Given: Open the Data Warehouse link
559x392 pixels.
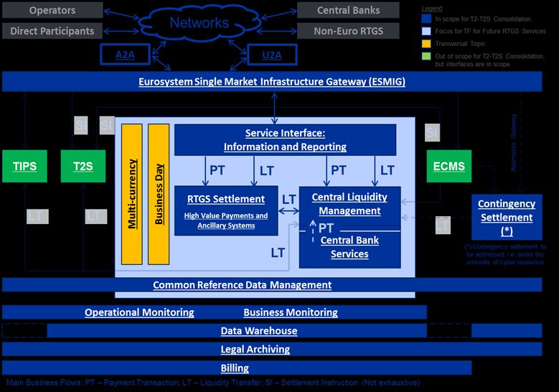Looking at the screenshot, I should 259,331.
